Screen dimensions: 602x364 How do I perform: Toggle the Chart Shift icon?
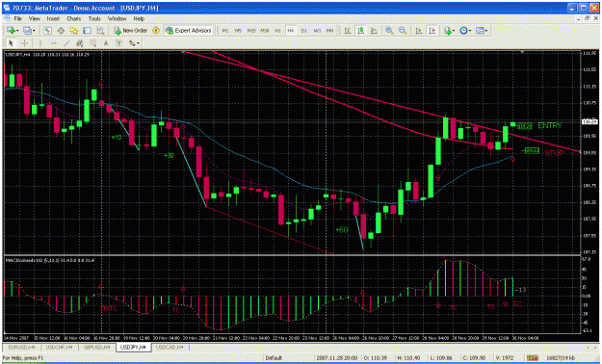pyautogui.click(x=432, y=31)
